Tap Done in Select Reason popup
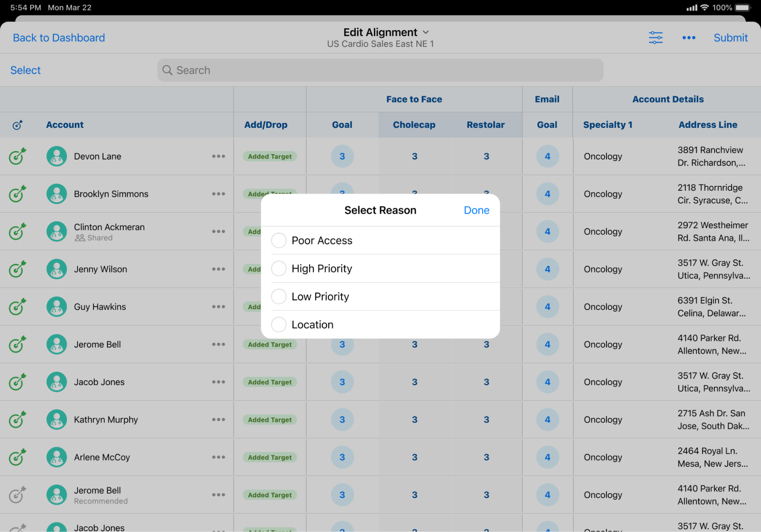The width and height of the screenshot is (761, 532). pos(476,210)
